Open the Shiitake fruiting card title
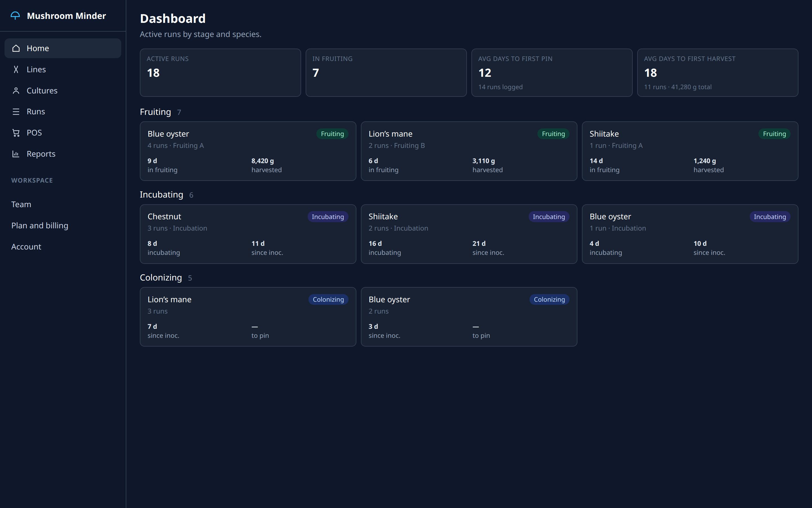The height and width of the screenshot is (508, 812). point(604,134)
